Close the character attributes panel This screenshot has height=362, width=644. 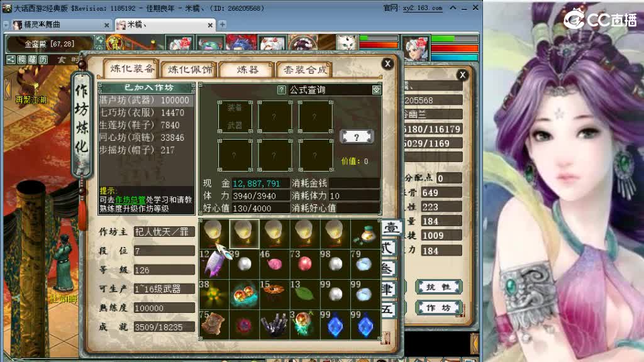(x=462, y=75)
